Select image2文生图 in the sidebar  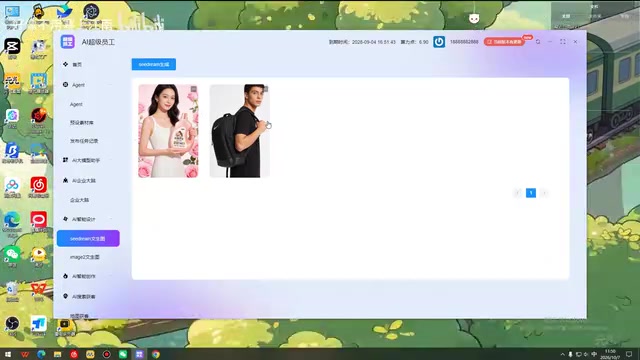coord(84,257)
